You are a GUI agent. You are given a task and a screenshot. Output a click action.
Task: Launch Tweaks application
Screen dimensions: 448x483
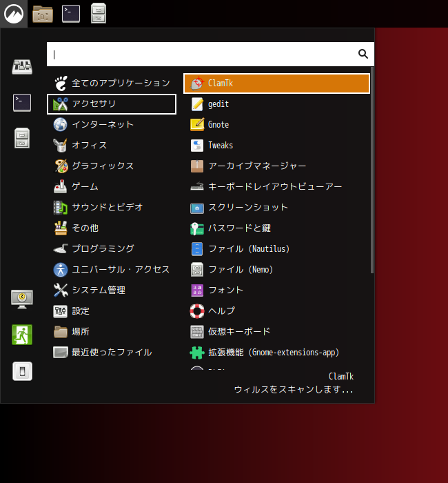276,146
